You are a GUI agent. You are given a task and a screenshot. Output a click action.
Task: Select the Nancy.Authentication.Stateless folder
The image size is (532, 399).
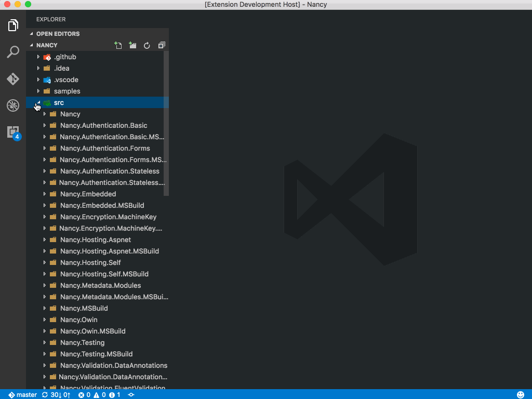coord(97,171)
